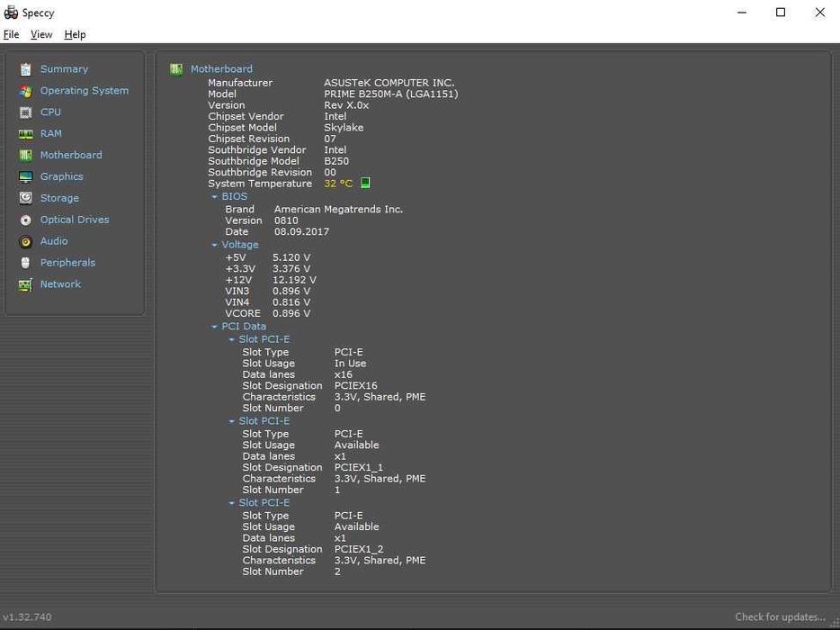Click the Graphics monitor icon
The width and height of the screenshot is (840, 630).
pyautogui.click(x=25, y=176)
